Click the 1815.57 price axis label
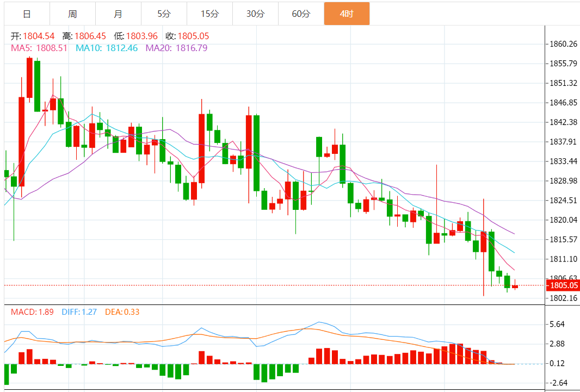580x392 pixels. (x=563, y=240)
